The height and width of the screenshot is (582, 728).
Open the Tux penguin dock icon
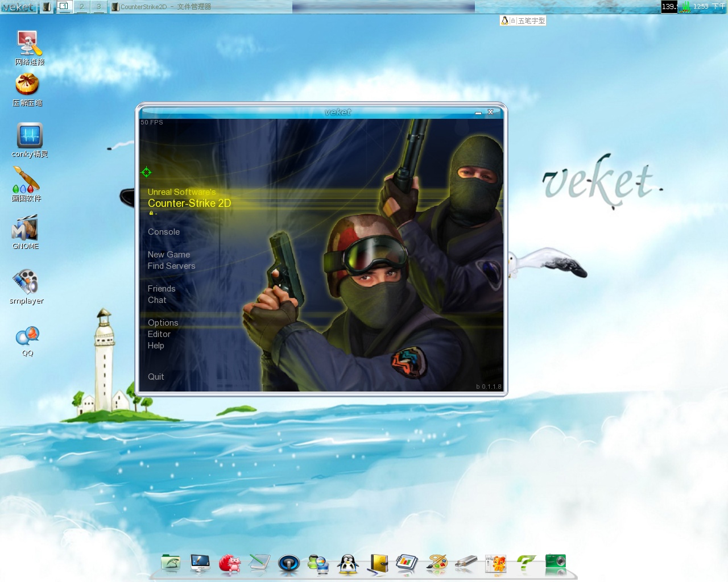click(348, 564)
